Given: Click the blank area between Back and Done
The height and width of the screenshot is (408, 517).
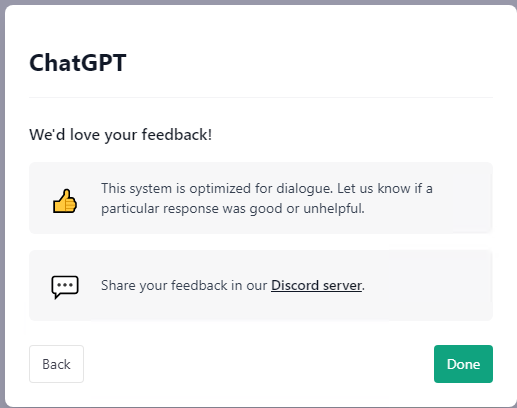Looking at the screenshot, I should (259, 364).
